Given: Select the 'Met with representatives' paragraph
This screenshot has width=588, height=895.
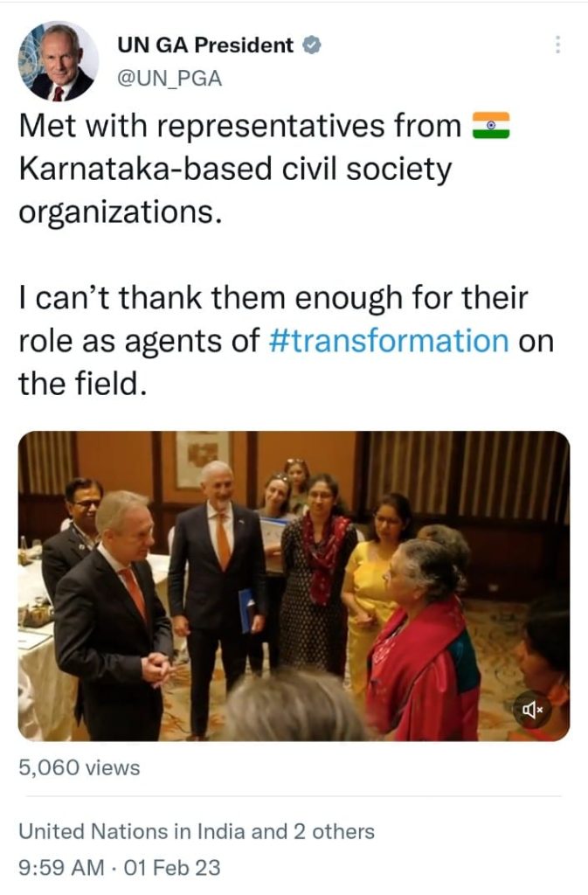Looking at the screenshot, I should [x=264, y=169].
